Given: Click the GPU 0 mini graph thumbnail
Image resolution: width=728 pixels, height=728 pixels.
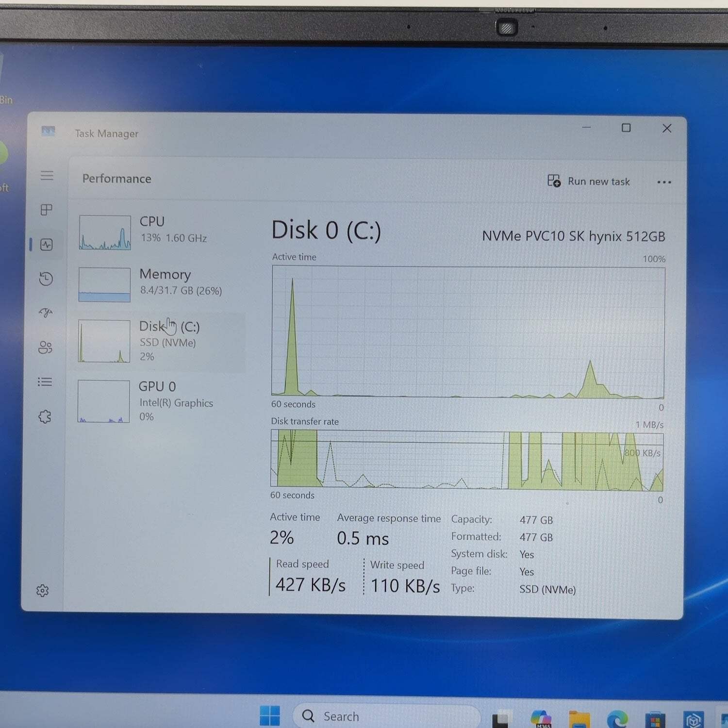Looking at the screenshot, I should click(103, 401).
